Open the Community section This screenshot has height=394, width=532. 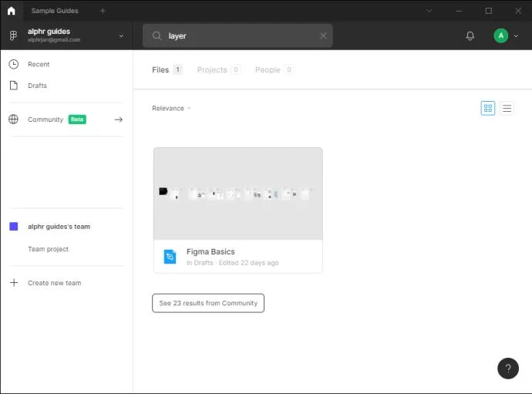click(x=45, y=120)
